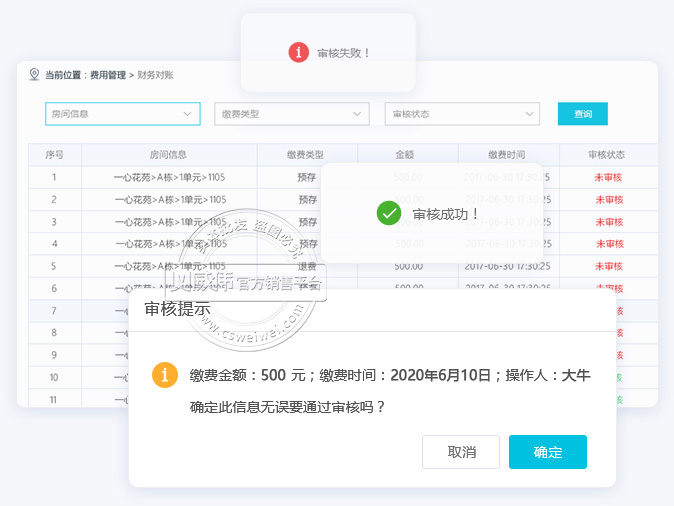
Task: Click the 缴费类型 column header
Action: pos(305,155)
